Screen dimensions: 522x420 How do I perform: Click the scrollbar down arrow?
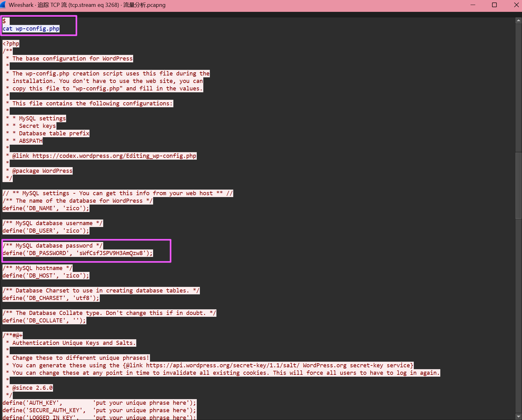[519, 416]
